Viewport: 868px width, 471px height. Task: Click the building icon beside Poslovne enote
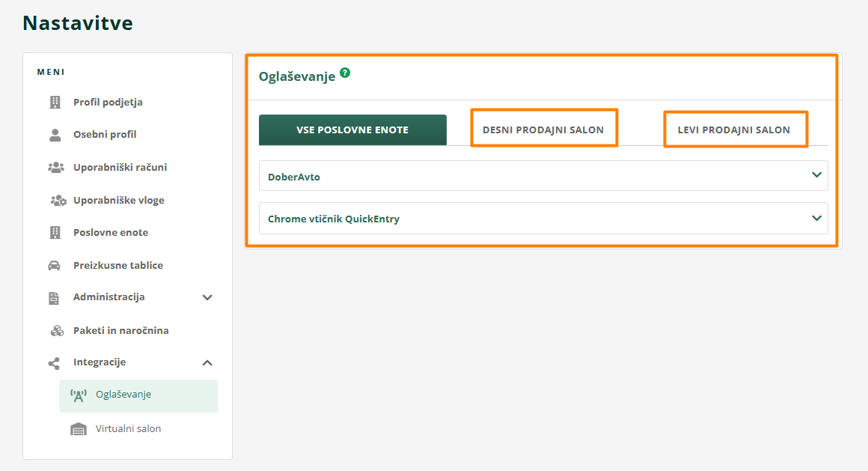[55, 233]
